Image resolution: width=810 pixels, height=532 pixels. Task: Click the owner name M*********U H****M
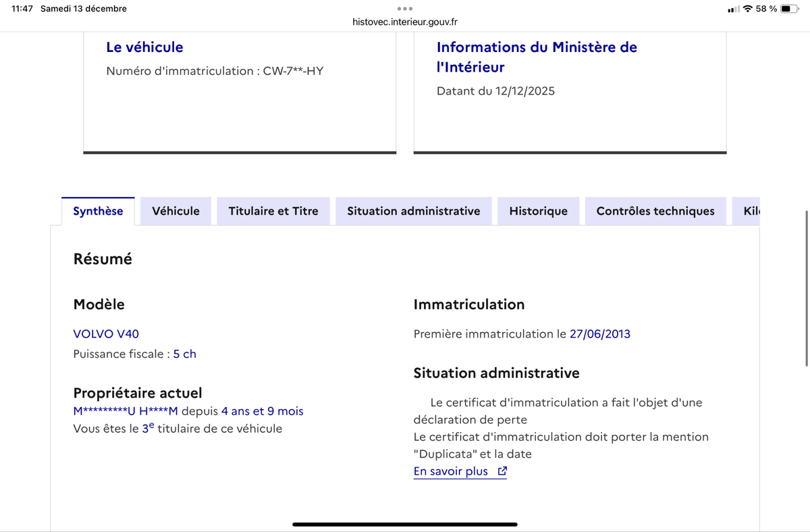click(126, 411)
